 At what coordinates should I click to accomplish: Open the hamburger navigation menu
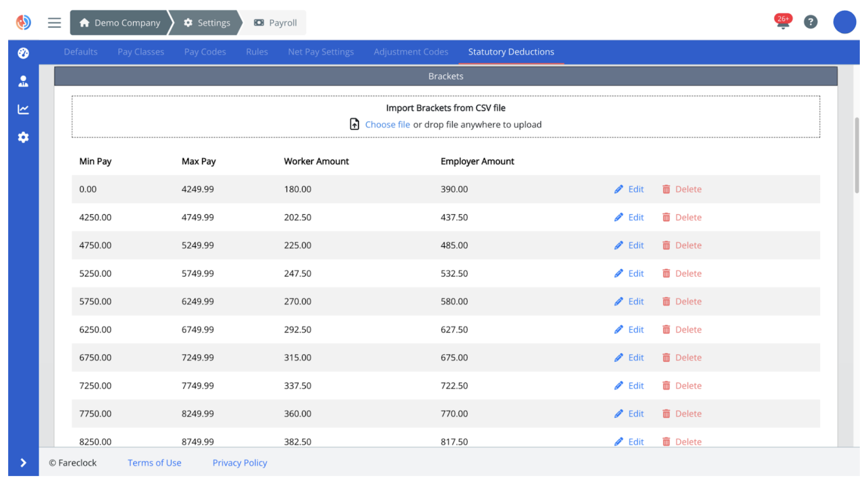(54, 22)
